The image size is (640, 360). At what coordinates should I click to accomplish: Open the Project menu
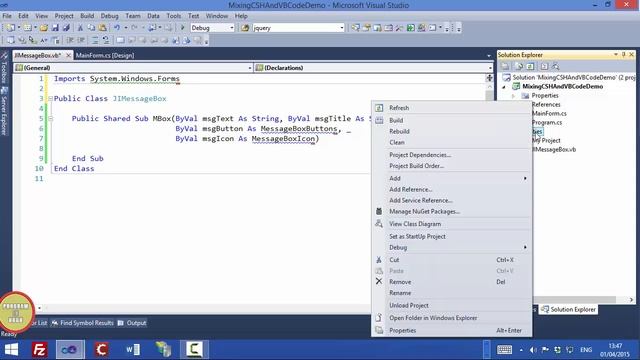point(64,16)
